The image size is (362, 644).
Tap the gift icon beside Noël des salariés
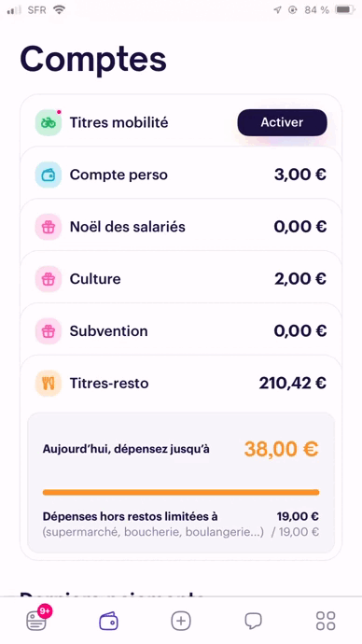tap(49, 227)
